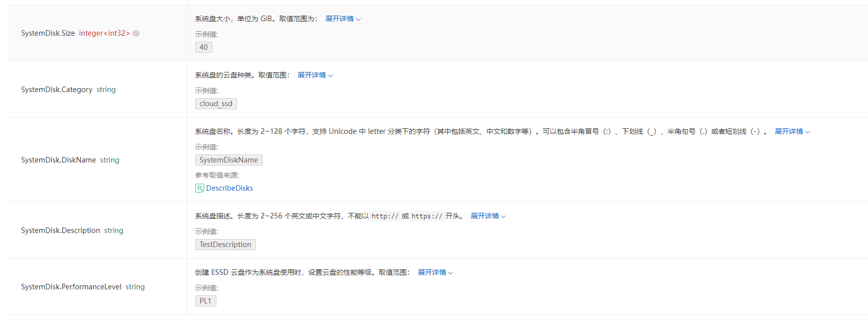Click the 参考取值来源 label

(217, 175)
